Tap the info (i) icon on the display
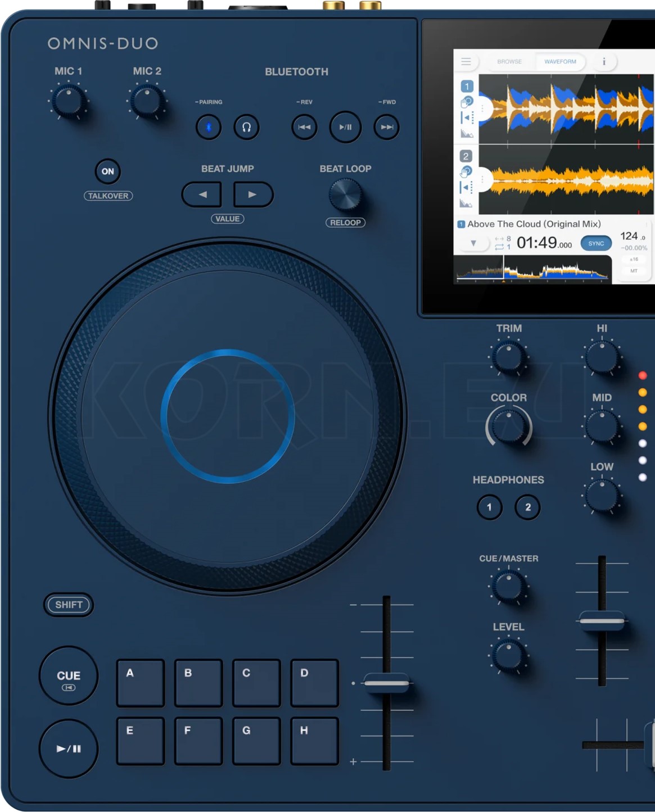 pos(604,62)
